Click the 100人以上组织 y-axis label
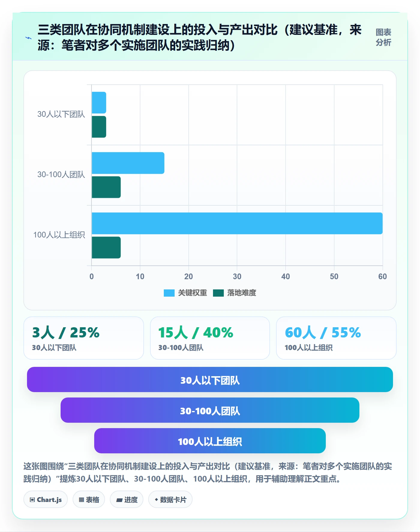 pyautogui.click(x=59, y=235)
